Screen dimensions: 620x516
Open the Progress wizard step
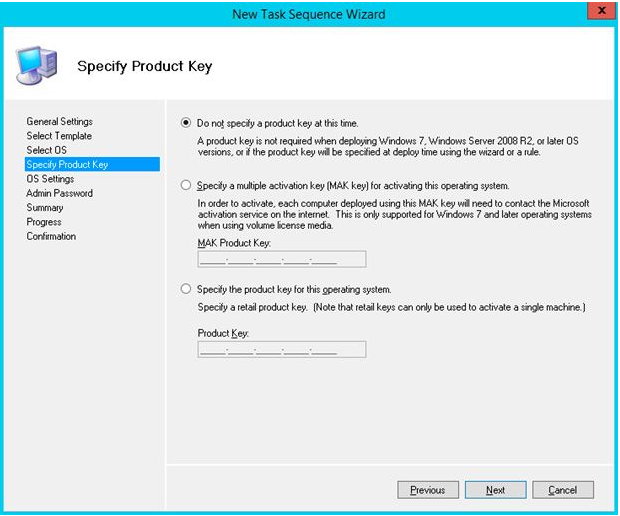tap(44, 222)
